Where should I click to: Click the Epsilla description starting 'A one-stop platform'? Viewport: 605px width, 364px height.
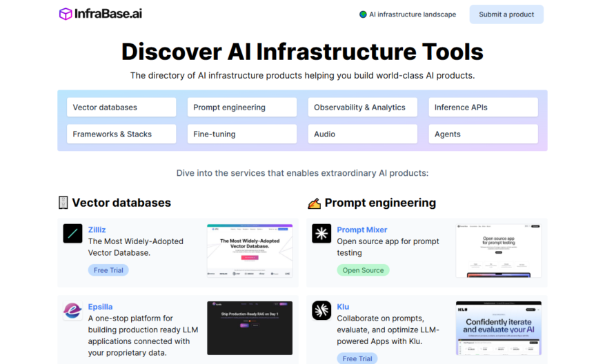(x=143, y=336)
